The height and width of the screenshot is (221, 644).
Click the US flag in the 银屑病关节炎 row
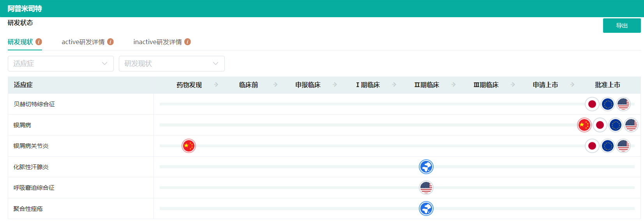coord(623,146)
